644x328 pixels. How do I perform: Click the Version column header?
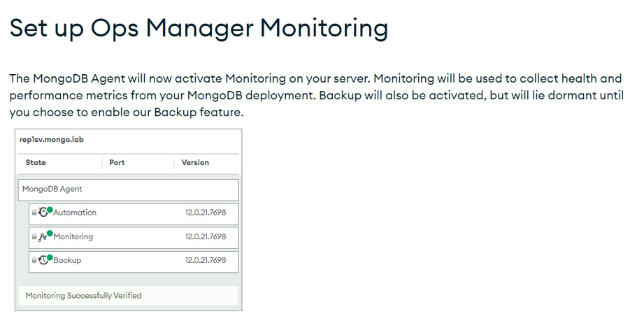tap(195, 162)
